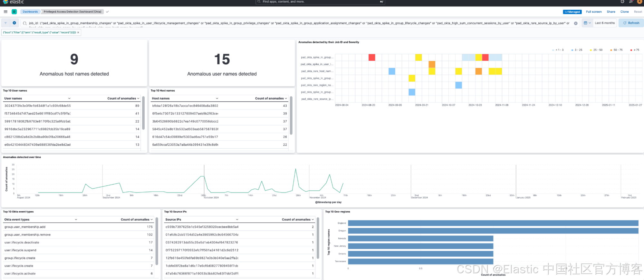This screenshot has width=644, height=280.
Task: Click the Privileged Access Detection Dashboard breadcrumb
Action: pos(72,12)
